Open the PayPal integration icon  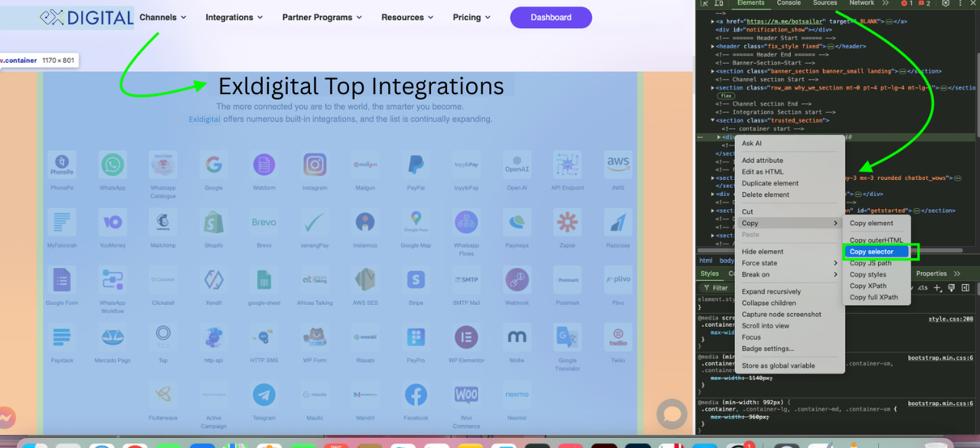pos(416,164)
